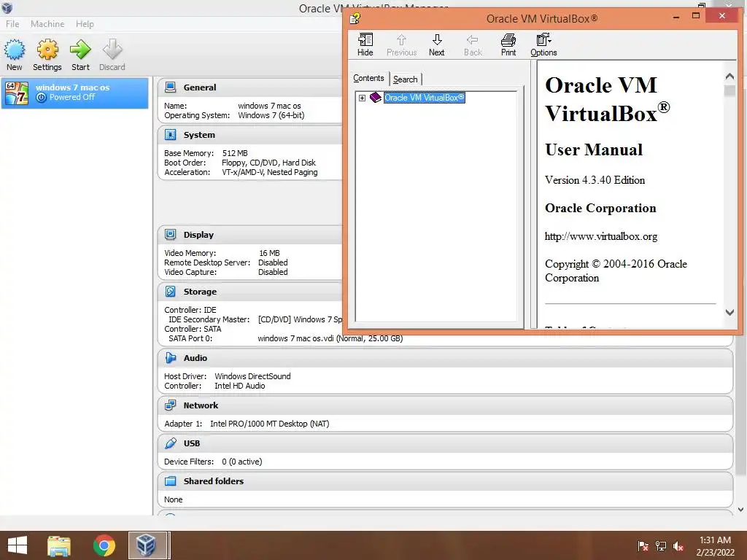Viewport: 747px width, 560px height.
Task: Click the General section monitor icon
Action: [170, 87]
